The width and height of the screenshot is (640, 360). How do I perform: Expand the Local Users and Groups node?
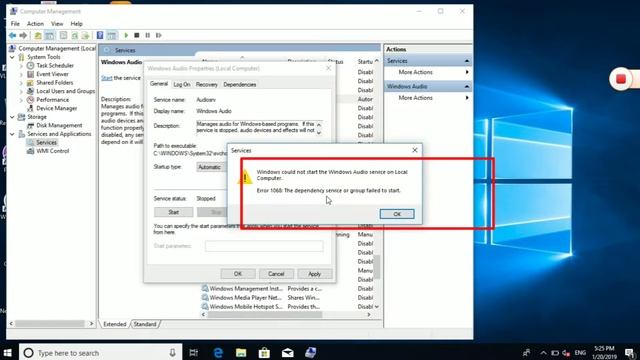pyautogui.click(x=21, y=91)
